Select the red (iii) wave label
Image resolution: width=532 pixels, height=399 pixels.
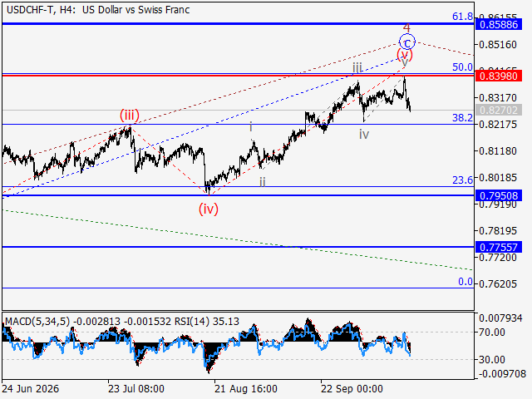pyautogui.click(x=130, y=115)
